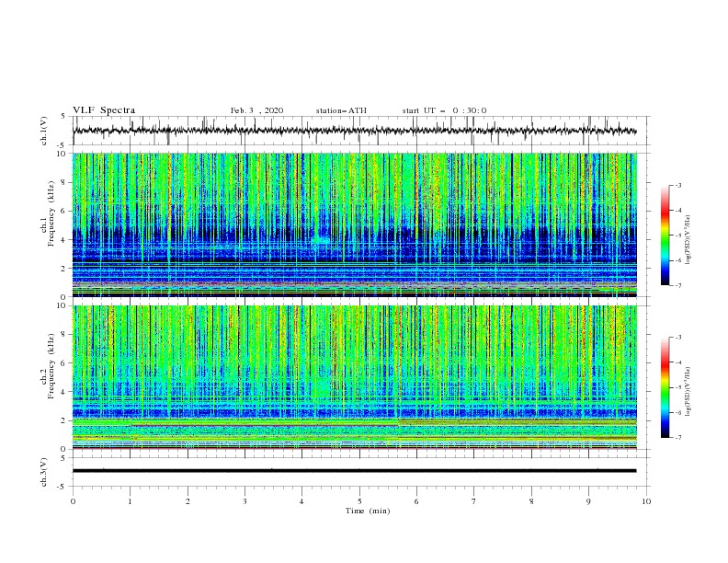Screen dimensions: 728x563
Task: Click tick "1" on the Time axis
Action: 130,501
